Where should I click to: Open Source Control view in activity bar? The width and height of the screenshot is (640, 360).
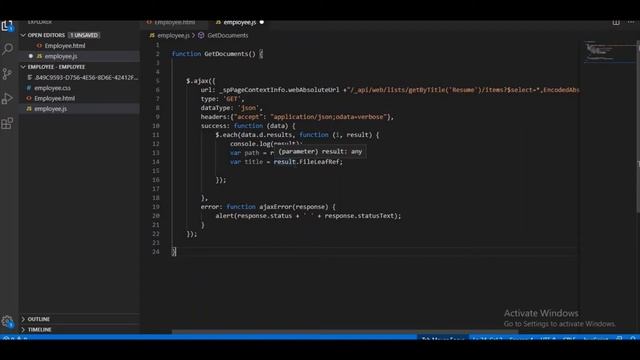[x=7, y=74]
